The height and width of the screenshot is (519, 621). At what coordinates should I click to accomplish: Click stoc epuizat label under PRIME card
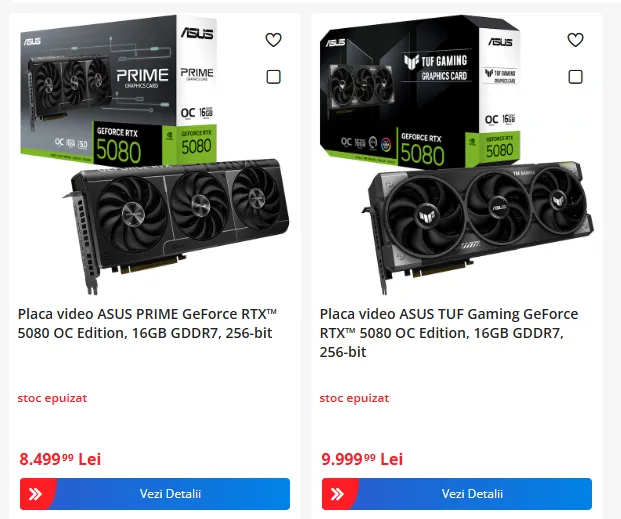coord(52,398)
